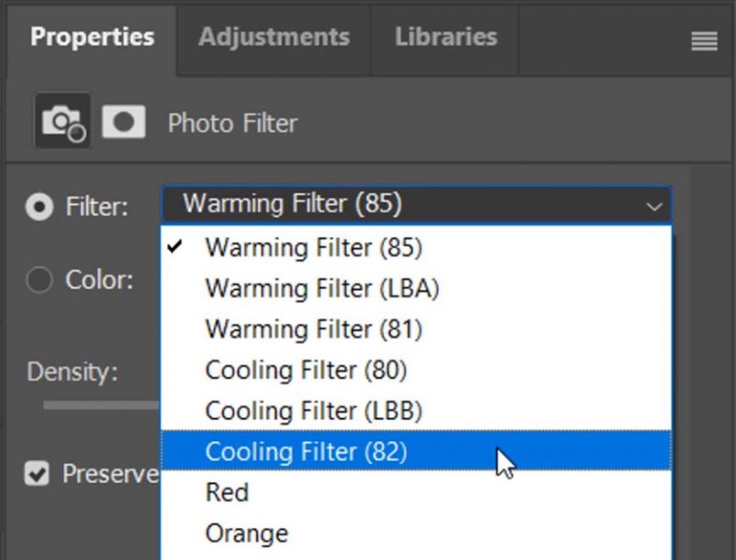Choose the Color radio button option
Image resolution: width=736 pixels, height=560 pixels.
[39, 280]
